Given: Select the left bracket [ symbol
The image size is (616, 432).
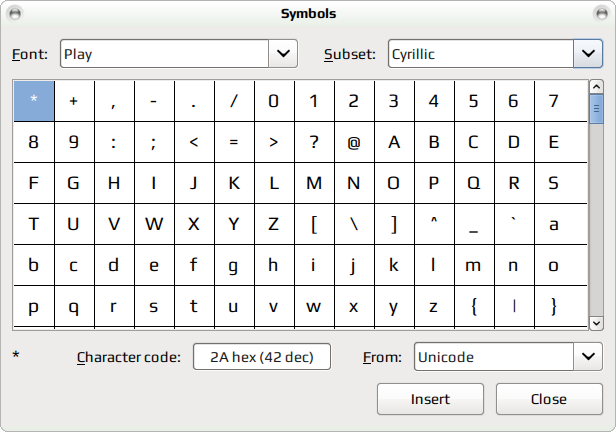Looking at the screenshot, I should (x=314, y=224).
